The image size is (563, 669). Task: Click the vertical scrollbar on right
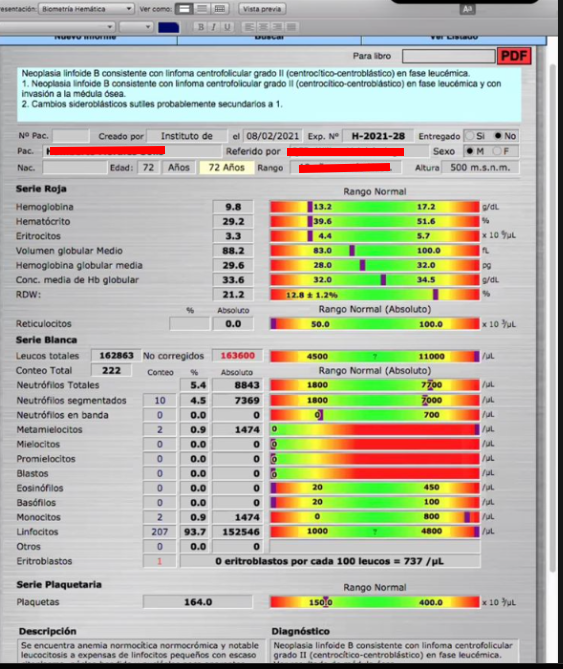pyautogui.click(x=553, y=318)
